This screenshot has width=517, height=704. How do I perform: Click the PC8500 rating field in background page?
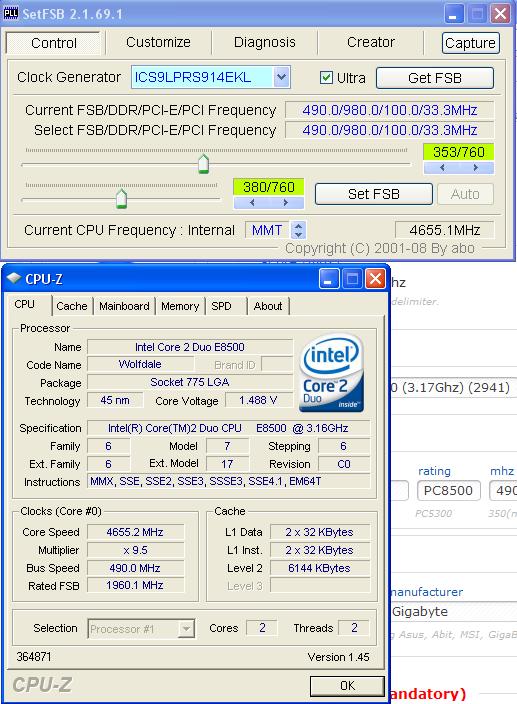coord(448,490)
